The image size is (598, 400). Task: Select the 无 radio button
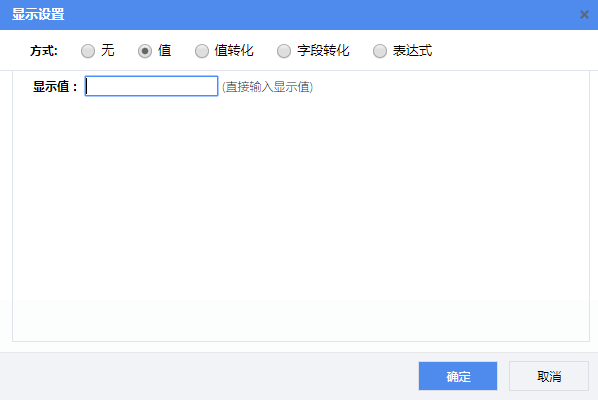coord(88,51)
